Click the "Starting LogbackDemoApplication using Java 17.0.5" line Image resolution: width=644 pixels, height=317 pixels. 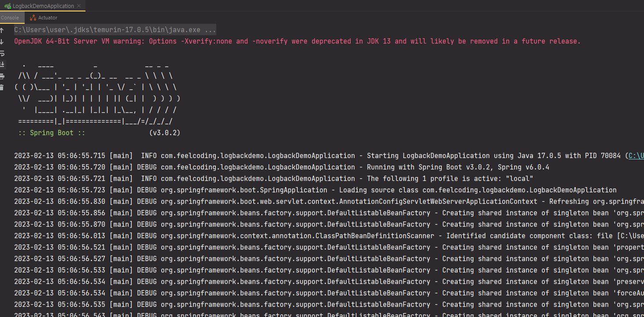click(329, 155)
